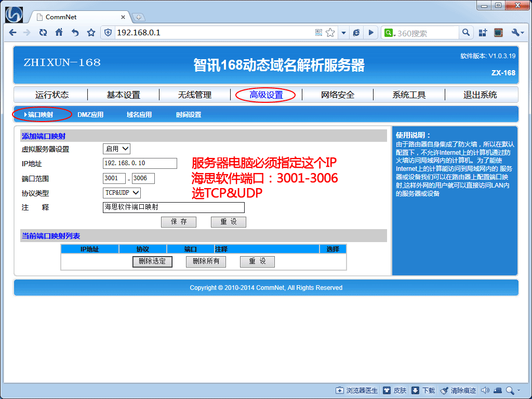Toggle the speaker mute icon in status bar

click(486, 391)
